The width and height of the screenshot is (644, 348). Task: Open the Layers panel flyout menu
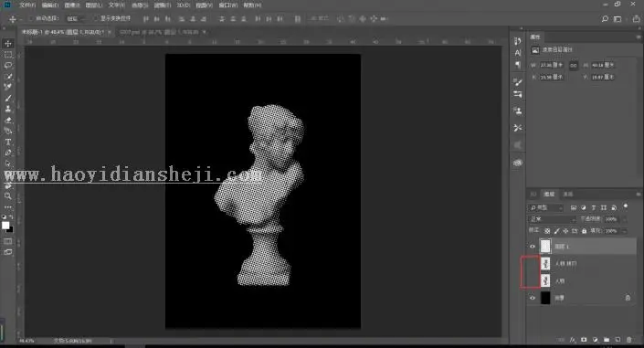coord(639,194)
